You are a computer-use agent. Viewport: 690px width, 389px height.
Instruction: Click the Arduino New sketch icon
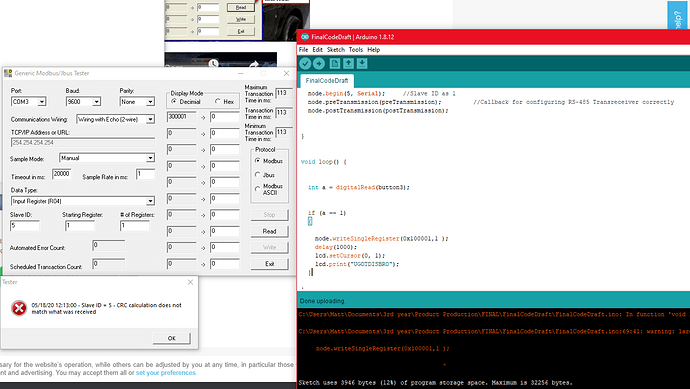(x=335, y=64)
